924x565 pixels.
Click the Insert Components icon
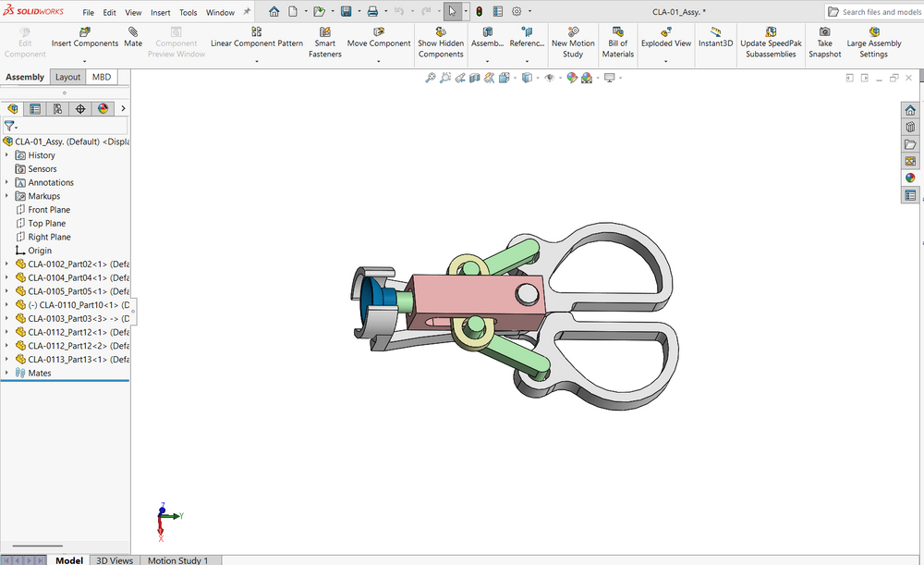click(85, 31)
